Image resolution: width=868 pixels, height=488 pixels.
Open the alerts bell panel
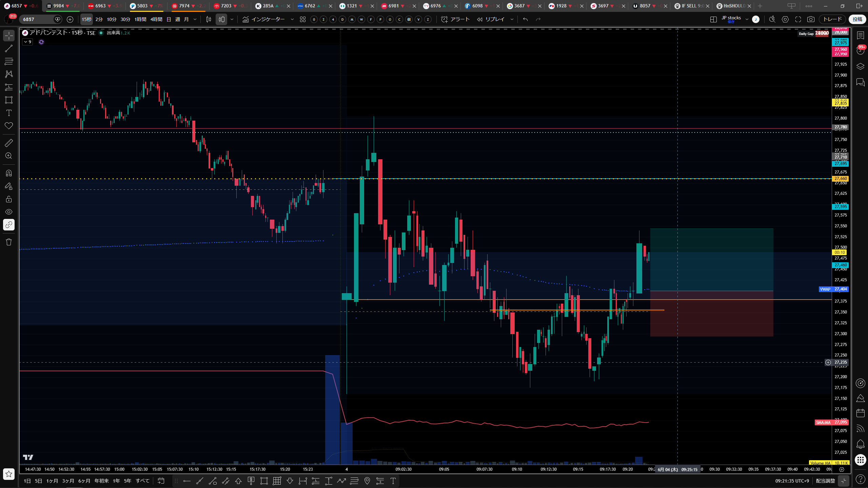pos(861,444)
